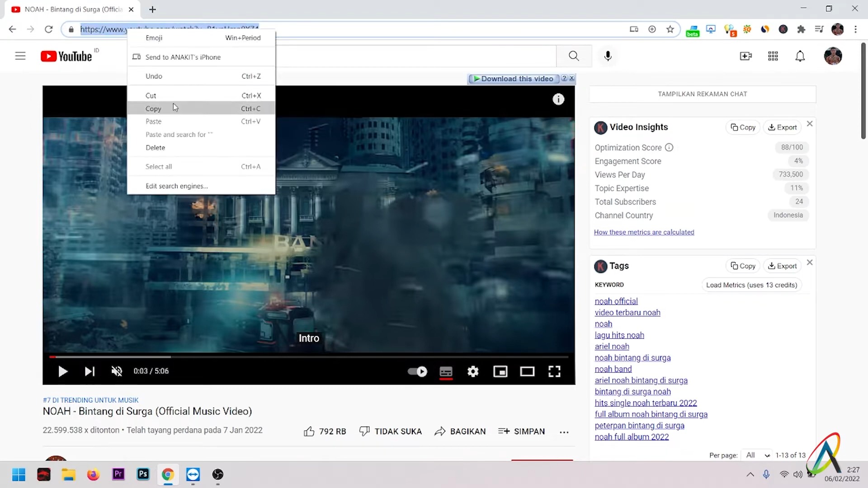Viewport: 868px width, 488px height.
Task: Click BAGIKAN to share the video
Action: [x=460, y=432]
